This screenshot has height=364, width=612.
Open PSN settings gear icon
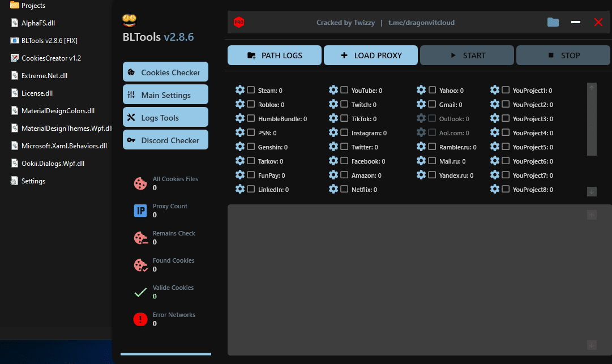pos(240,132)
